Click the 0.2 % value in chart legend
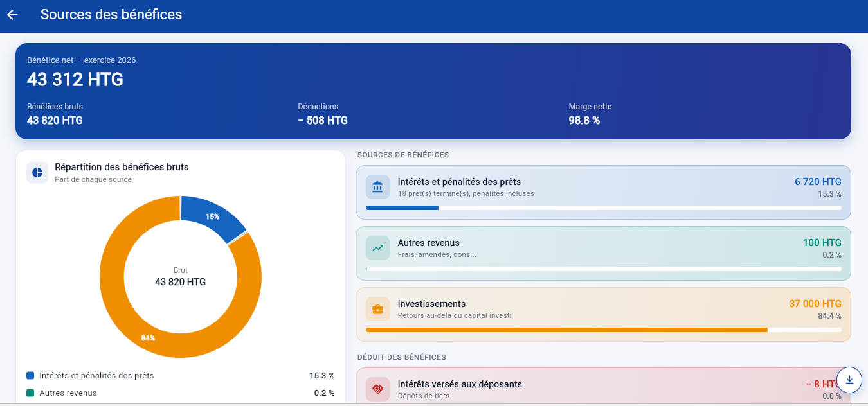This screenshot has height=406, width=868. coord(325,393)
